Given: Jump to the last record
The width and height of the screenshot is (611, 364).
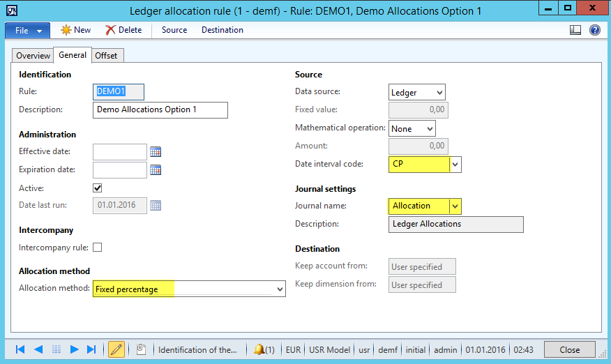Looking at the screenshot, I should click(x=91, y=349).
